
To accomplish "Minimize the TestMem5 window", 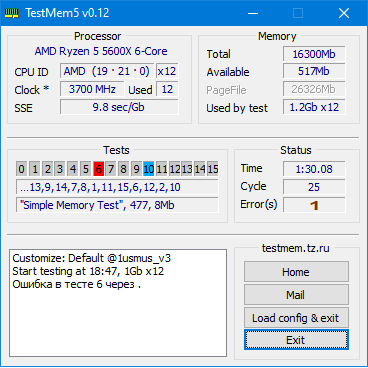I will (x=253, y=13).
